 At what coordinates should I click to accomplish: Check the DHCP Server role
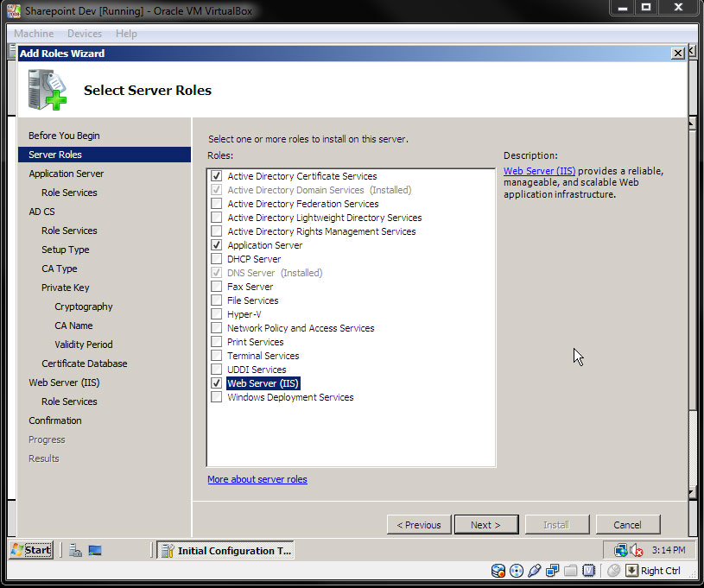coord(217,259)
